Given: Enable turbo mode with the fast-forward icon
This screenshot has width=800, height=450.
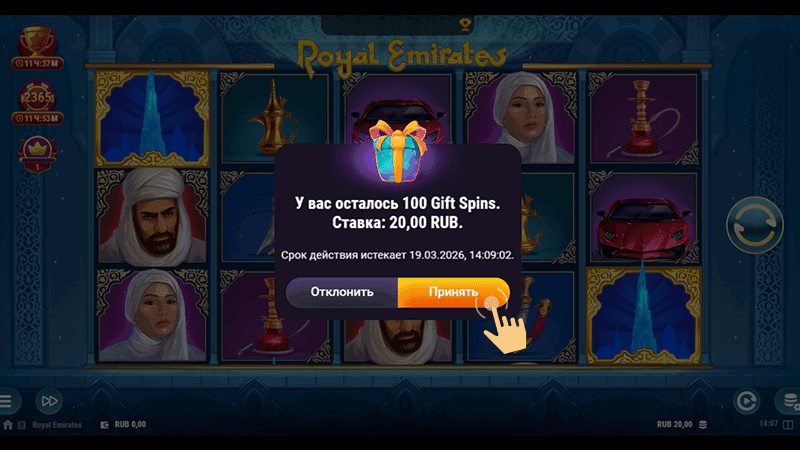Looking at the screenshot, I should pyautogui.click(x=49, y=401).
